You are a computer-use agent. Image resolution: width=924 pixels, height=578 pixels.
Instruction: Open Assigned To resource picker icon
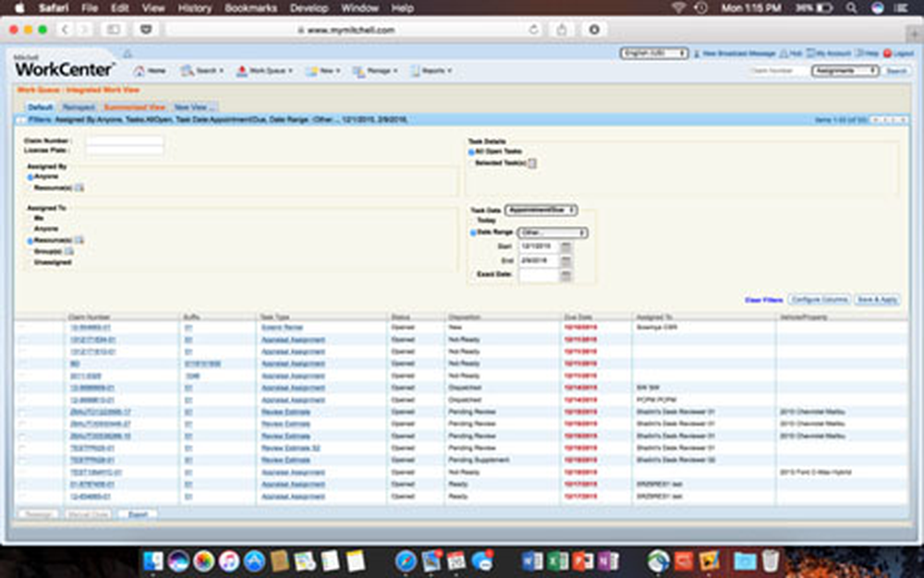point(79,240)
